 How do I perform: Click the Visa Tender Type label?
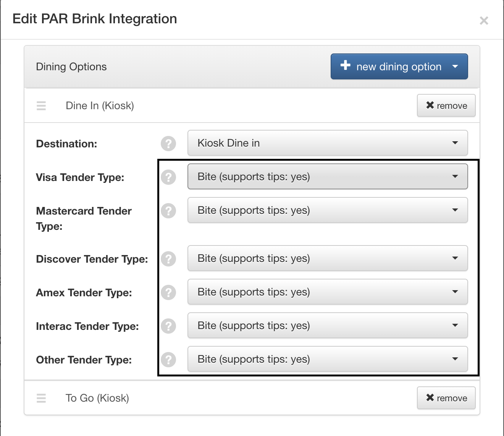point(80,178)
